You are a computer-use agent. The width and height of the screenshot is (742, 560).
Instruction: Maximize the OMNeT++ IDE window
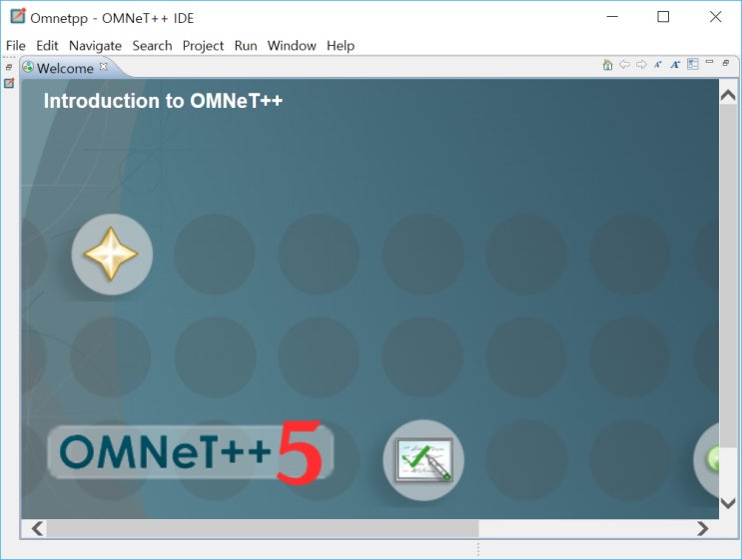click(x=663, y=17)
